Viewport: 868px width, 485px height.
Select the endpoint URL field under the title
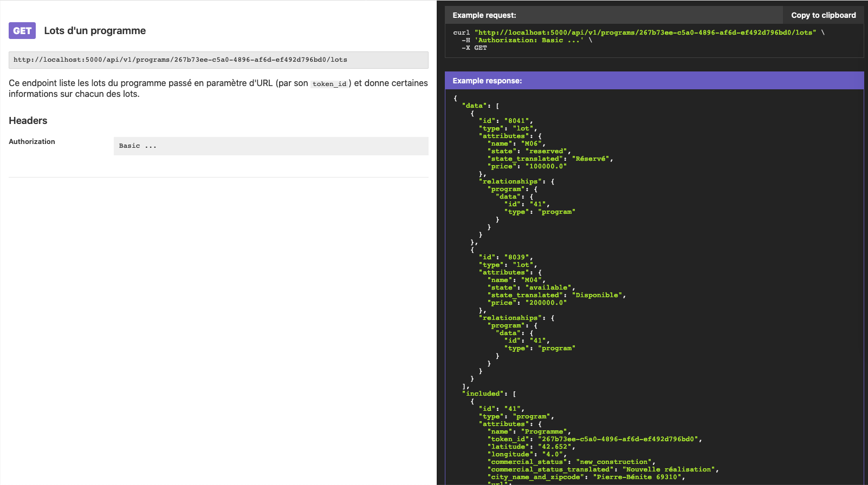tap(218, 60)
